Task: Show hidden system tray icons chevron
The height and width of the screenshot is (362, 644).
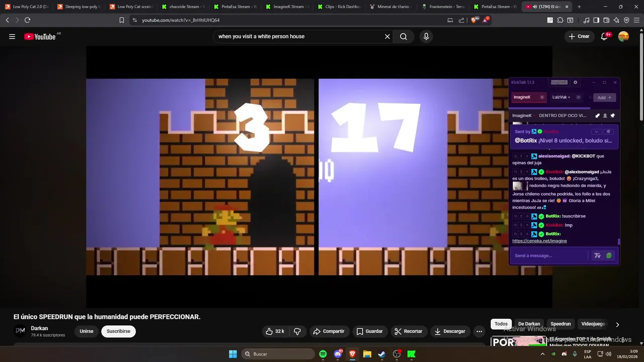Action: tap(542, 354)
